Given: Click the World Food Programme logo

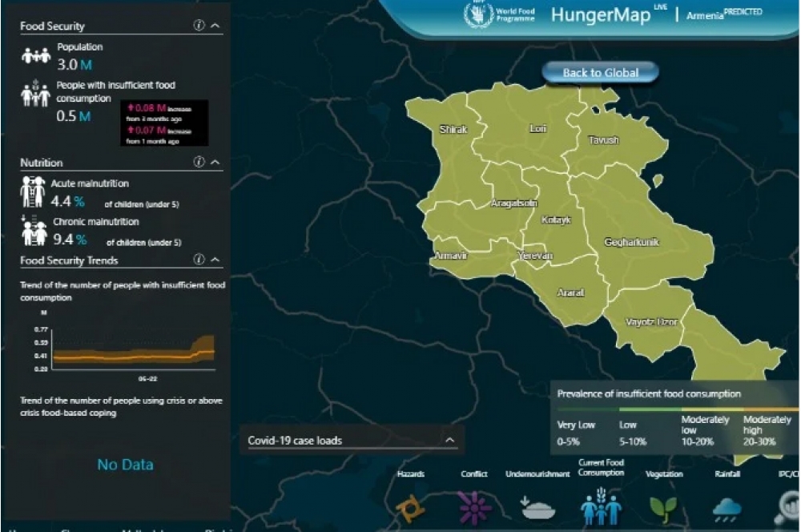Looking at the screenshot, I should coord(500,14).
